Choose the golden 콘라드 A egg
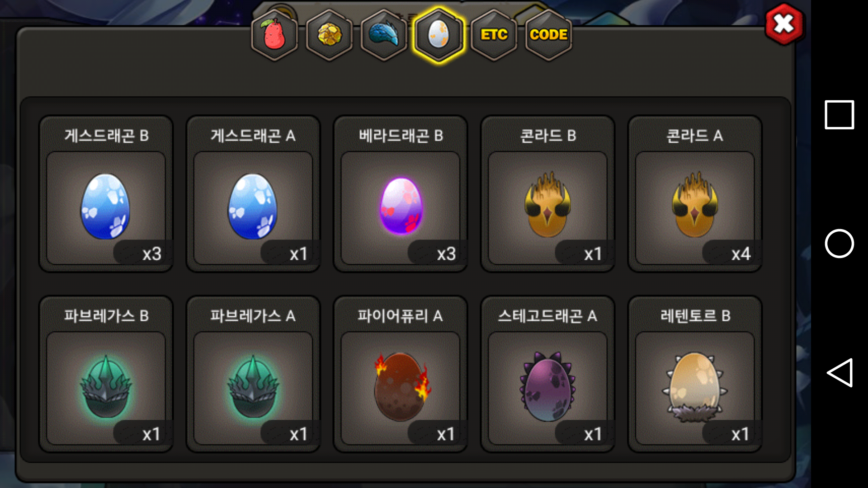The width and height of the screenshot is (868, 488). point(695,194)
